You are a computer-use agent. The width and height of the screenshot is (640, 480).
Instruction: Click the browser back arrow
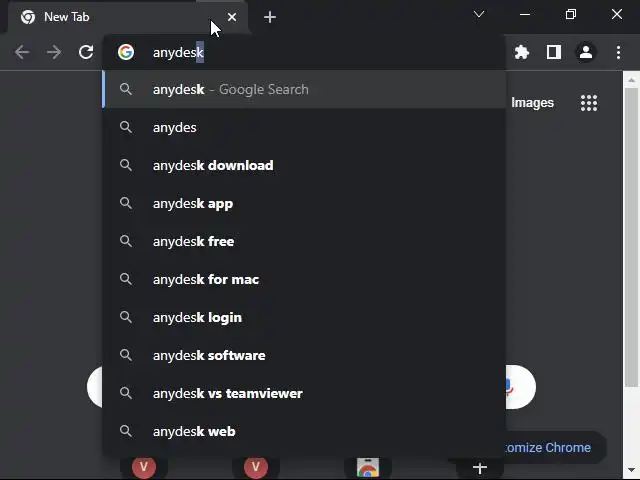point(22,52)
